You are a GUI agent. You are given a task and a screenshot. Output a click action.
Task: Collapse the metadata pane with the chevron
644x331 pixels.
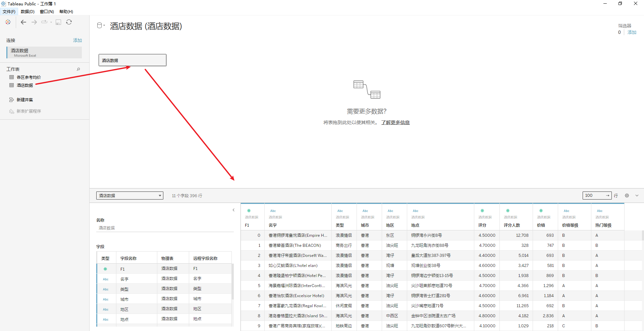pyautogui.click(x=233, y=210)
